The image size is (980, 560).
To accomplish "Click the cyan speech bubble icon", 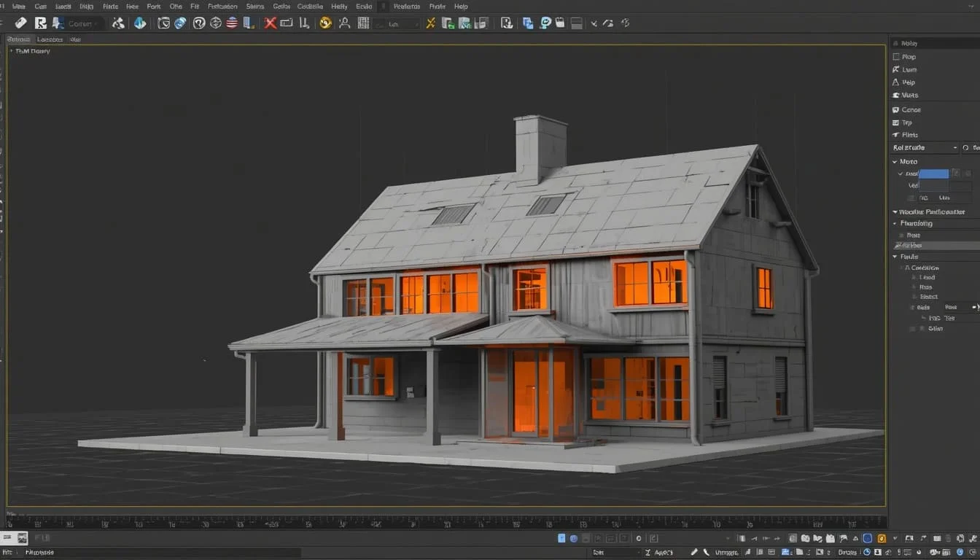I will click(x=545, y=23).
